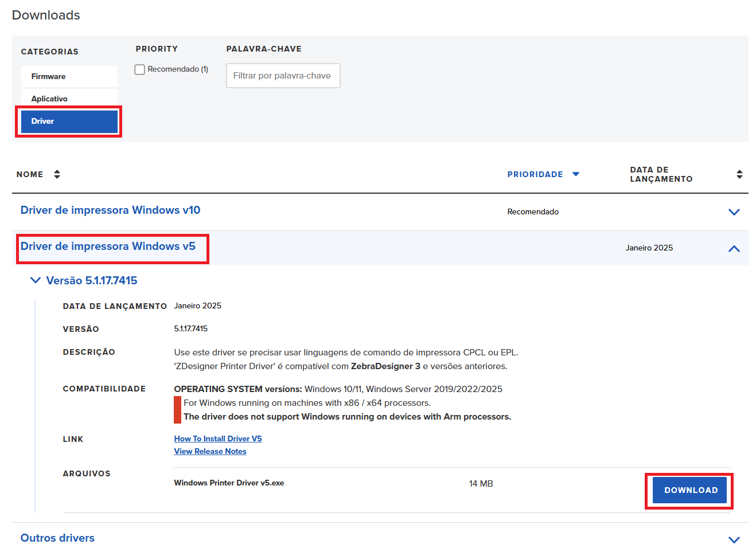Click the Data de Lançamento sort arrows
Viewport: 756px width, 556px height.
click(x=739, y=174)
